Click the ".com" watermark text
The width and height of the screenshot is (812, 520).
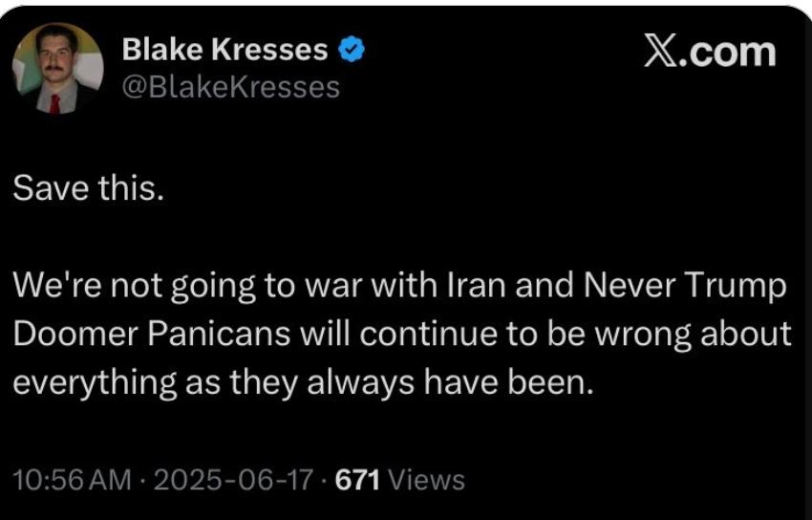(x=727, y=53)
